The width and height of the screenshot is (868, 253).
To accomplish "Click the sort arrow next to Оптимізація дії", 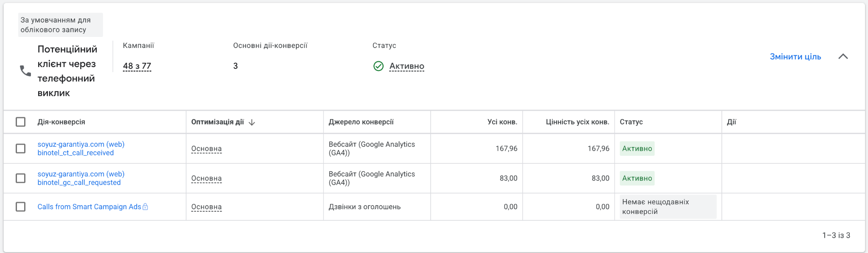I will (252, 122).
